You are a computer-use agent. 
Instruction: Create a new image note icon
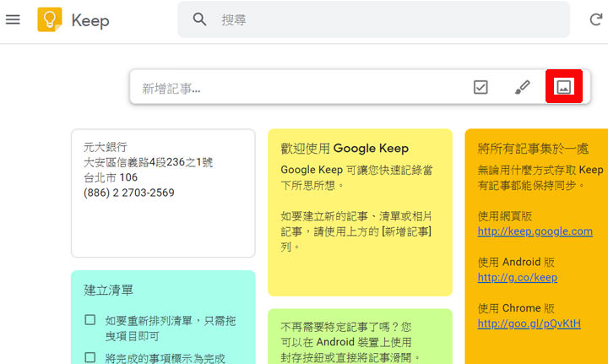(564, 86)
